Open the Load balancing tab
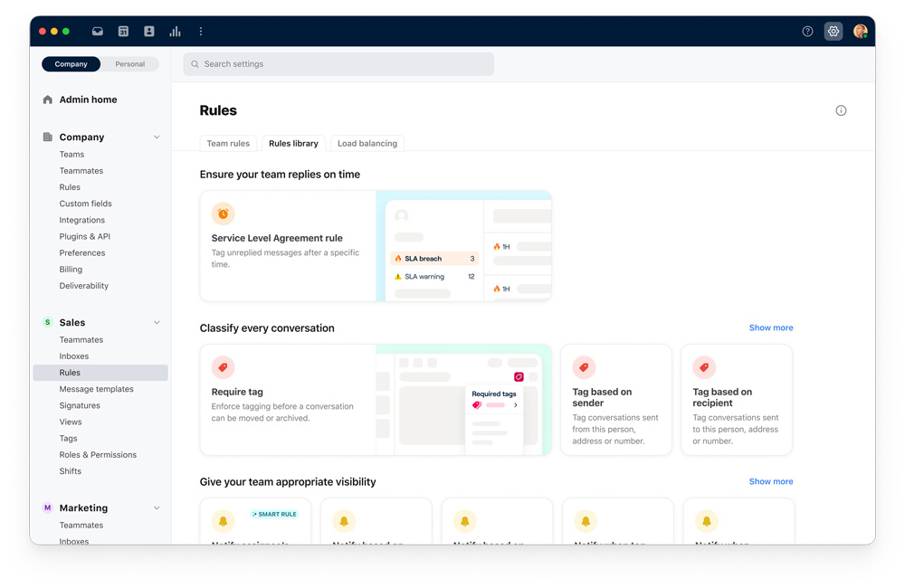905x588 pixels. pos(367,143)
